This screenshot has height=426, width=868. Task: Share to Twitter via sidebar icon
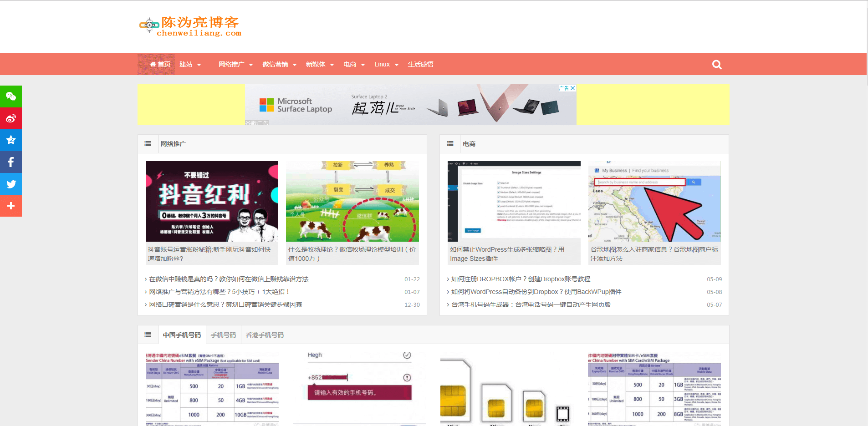11,184
